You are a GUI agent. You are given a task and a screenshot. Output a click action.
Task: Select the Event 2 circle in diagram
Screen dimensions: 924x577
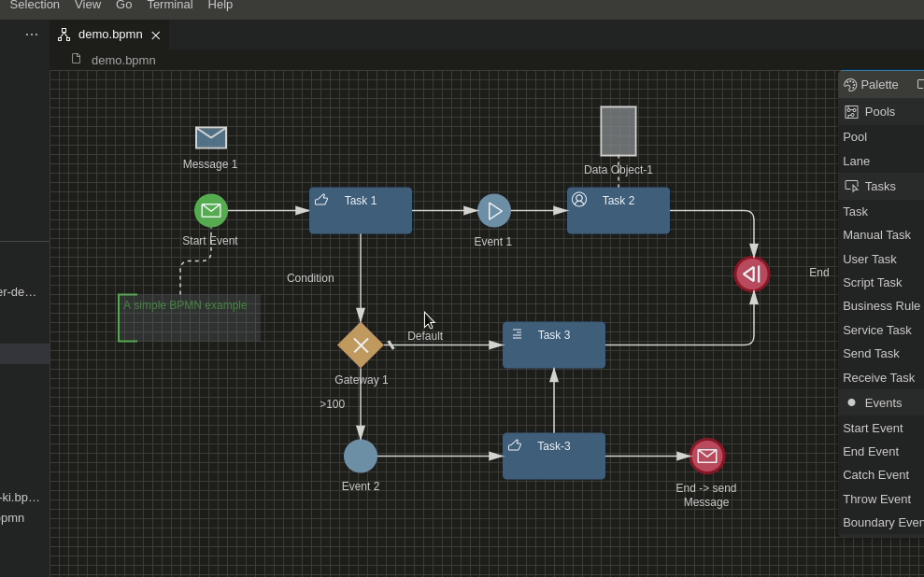point(361,456)
